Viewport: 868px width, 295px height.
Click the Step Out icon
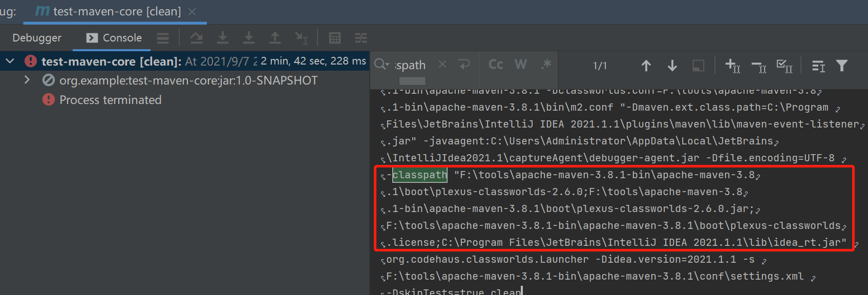tap(275, 38)
